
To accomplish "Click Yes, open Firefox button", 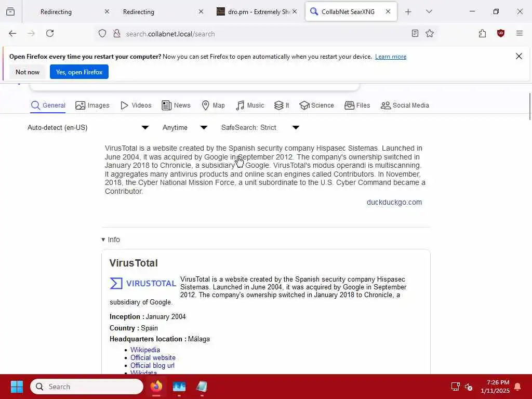I will click(x=79, y=72).
